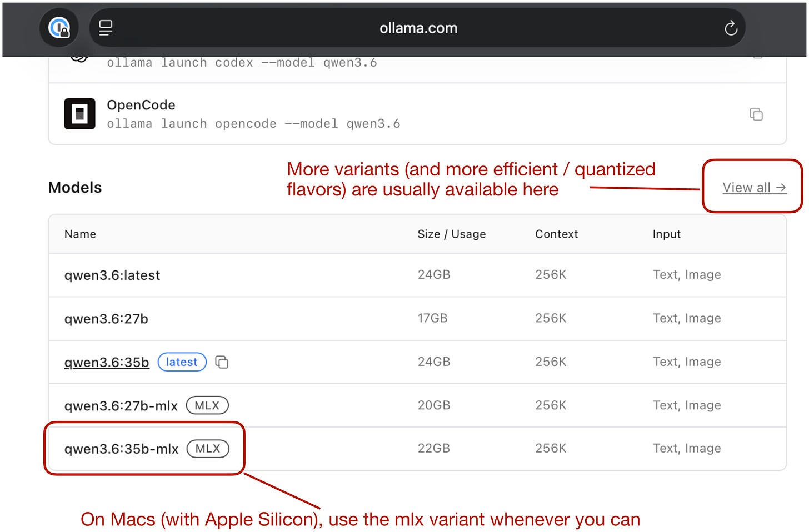This screenshot has width=809, height=532.
Task: Click the 256K context for qwen3.6:35b
Action: (551, 362)
